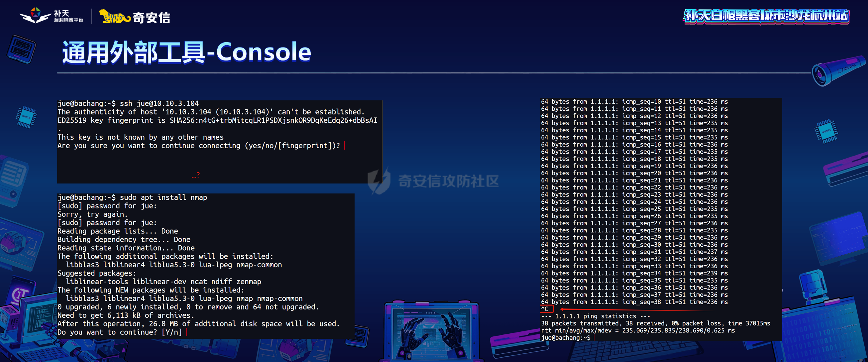Screen dimensions: 868x362
Task: Click 'Building dependency tree... Done'
Action: 124,240
